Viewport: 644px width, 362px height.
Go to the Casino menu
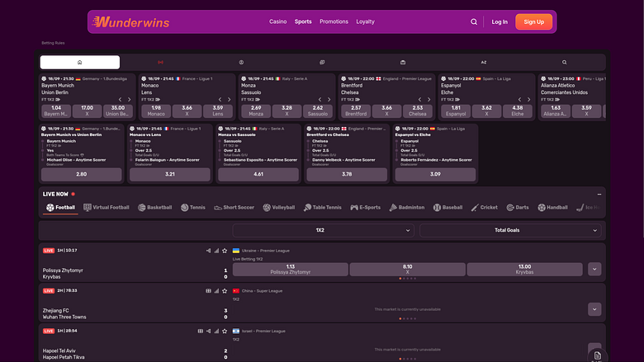coord(277,21)
